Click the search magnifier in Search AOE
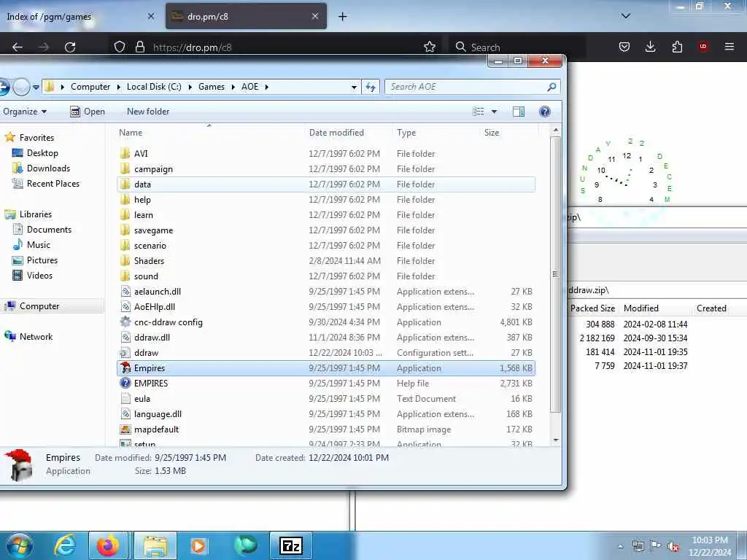 (x=551, y=87)
